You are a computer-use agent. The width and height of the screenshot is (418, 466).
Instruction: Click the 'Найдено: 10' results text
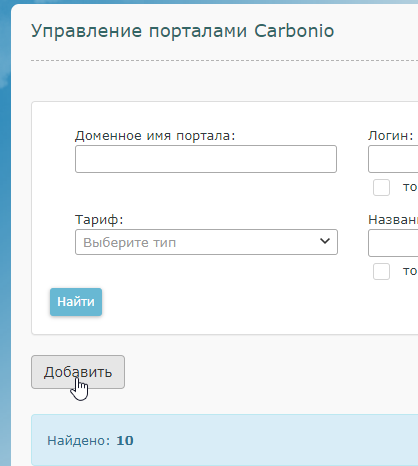(90, 441)
